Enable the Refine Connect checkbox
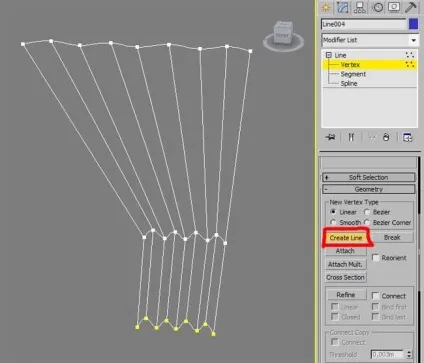 point(375,296)
